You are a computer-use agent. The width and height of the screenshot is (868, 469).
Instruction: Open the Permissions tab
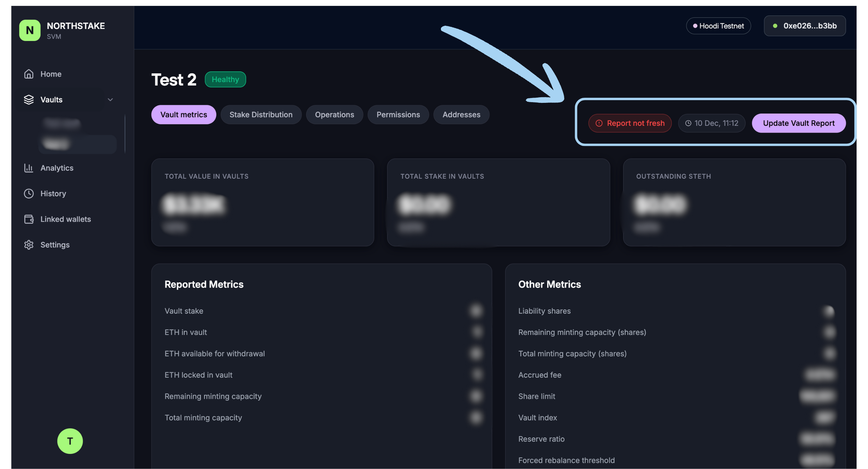point(398,115)
